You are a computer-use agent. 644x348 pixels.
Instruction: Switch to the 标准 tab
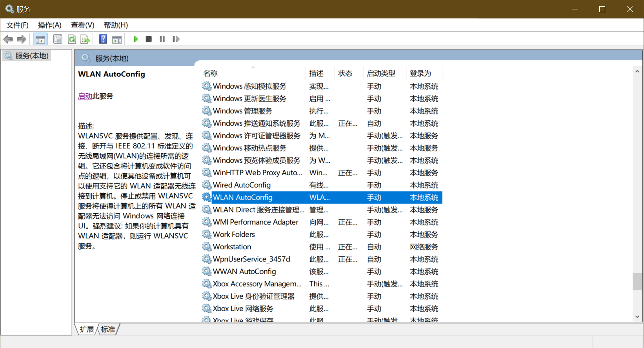[108, 329]
